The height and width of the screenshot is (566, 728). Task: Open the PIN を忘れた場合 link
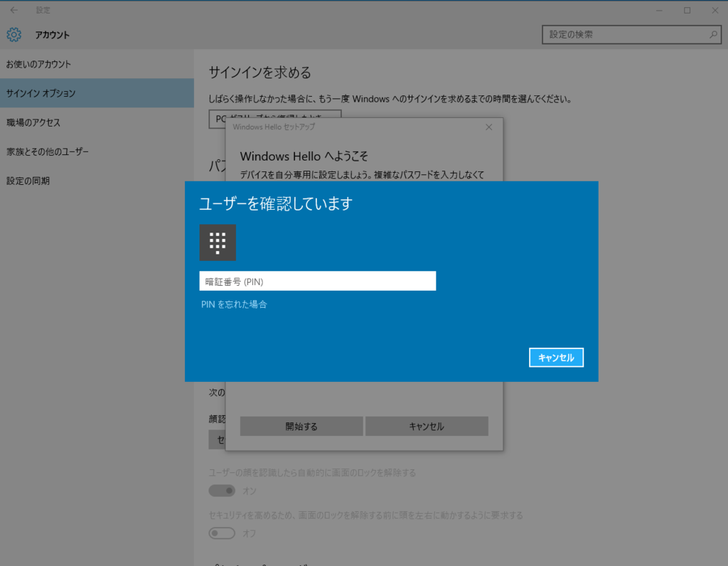[234, 304]
